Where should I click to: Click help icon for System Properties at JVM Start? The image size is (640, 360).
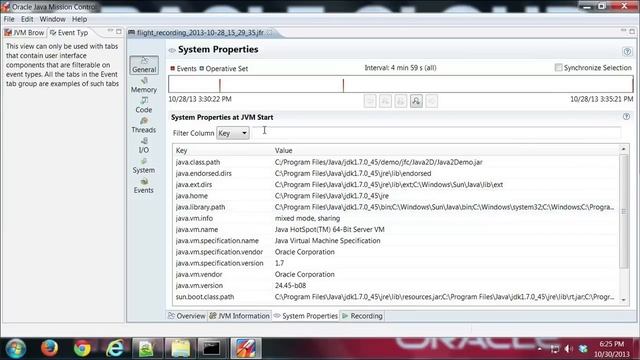point(626,117)
